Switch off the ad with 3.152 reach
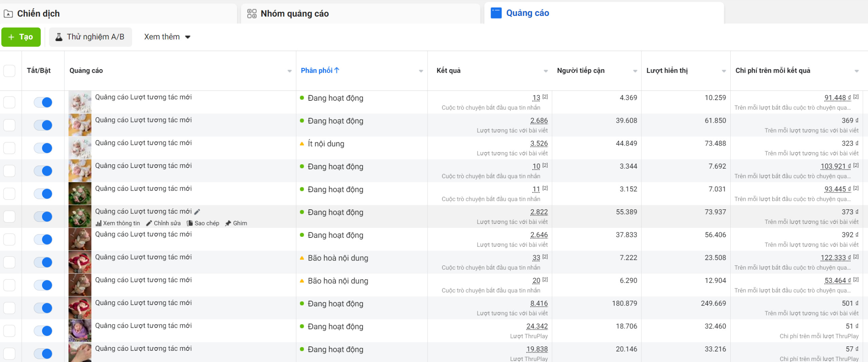This screenshot has width=868, height=362. [43, 194]
